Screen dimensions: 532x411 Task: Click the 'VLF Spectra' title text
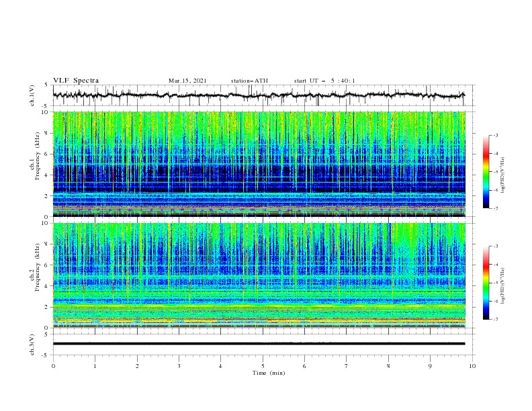[76, 81]
